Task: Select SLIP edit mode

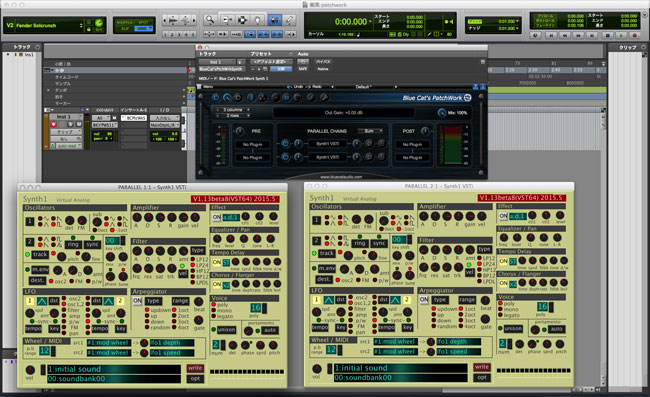Action: pos(124,29)
